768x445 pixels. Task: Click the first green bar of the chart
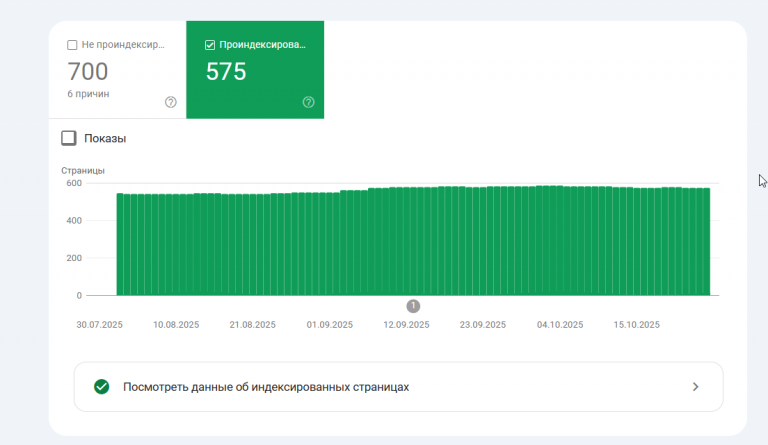coord(120,244)
